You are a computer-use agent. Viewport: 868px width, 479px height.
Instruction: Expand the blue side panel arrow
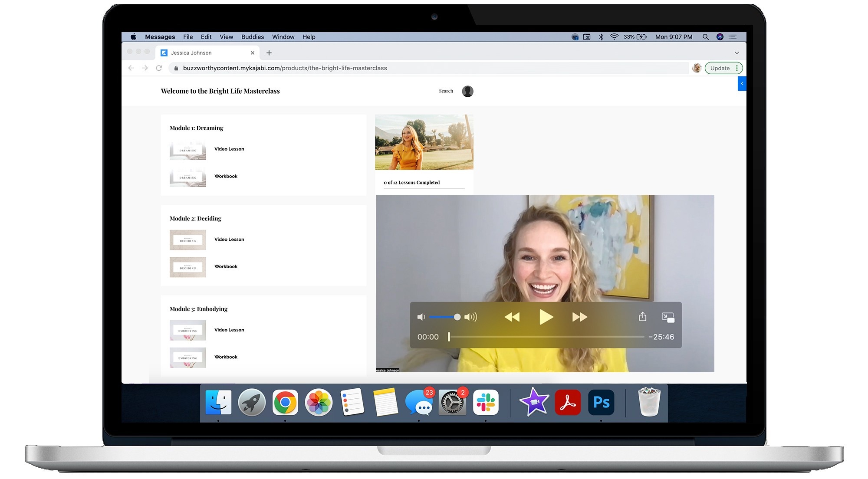pyautogui.click(x=742, y=83)
